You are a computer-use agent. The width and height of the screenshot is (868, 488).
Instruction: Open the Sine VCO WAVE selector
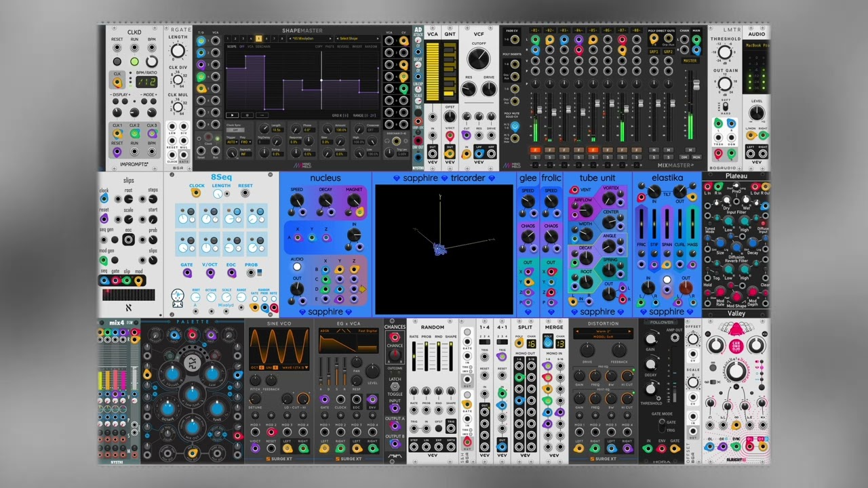(x=296, y=367)
